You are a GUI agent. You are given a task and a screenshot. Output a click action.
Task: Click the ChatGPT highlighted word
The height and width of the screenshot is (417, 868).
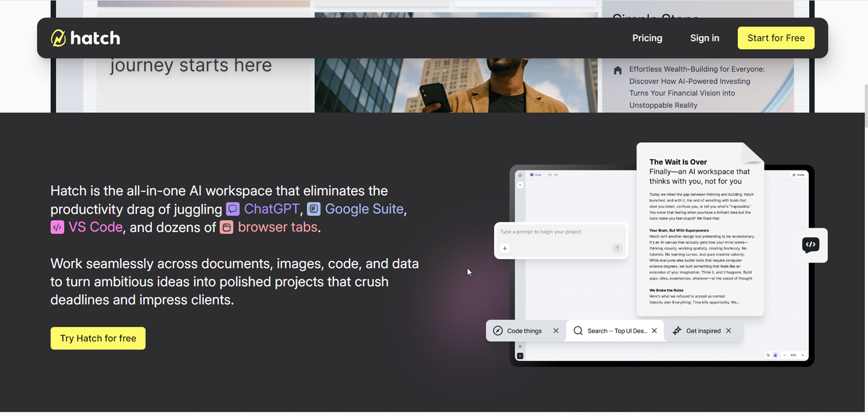pyautogui.click(x=271, y=209)
